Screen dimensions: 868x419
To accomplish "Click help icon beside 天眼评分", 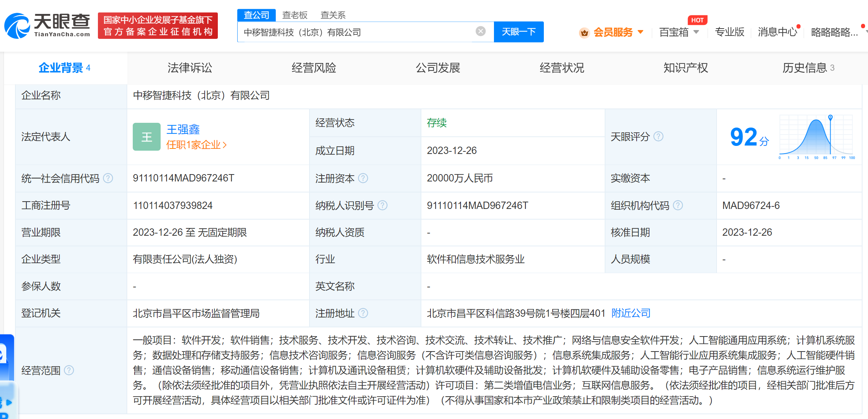I will click(659, 137).
